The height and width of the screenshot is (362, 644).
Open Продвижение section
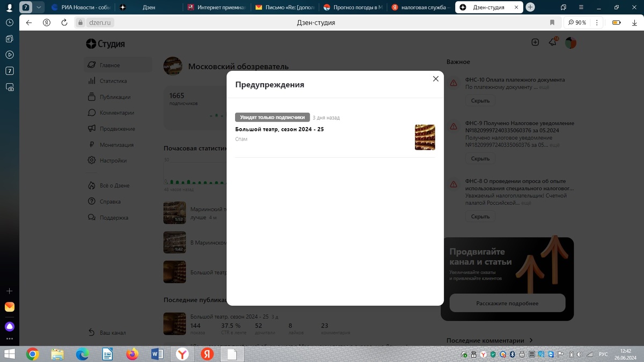[117, 129]
